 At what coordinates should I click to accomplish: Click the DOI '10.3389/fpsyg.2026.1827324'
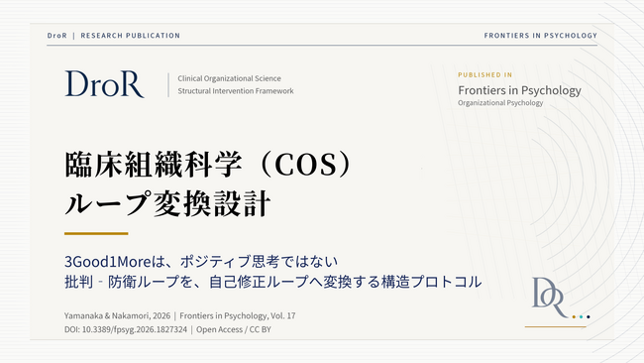tap(135, 329)
